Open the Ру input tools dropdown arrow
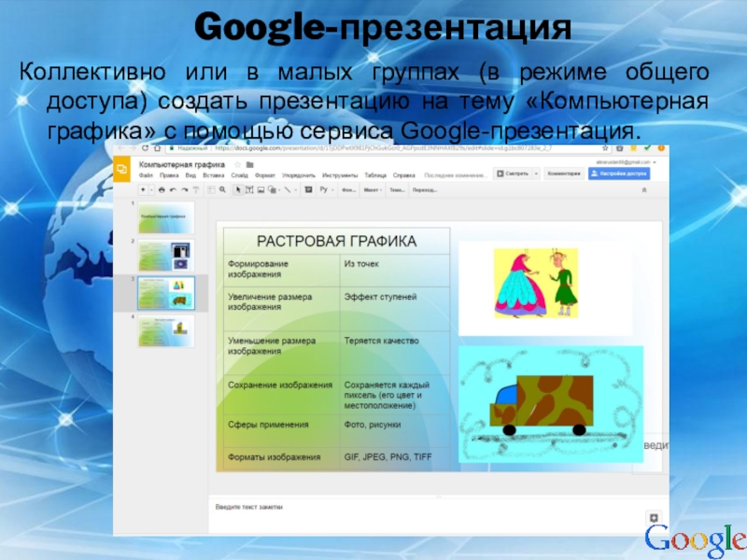Screen dimensions: 747x560 (x=332, y=189)
